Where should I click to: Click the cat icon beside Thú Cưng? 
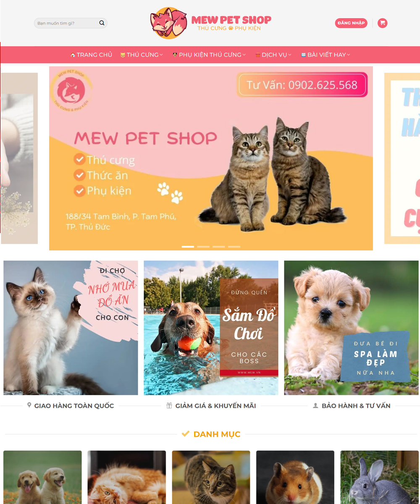(x=123, y=55)
